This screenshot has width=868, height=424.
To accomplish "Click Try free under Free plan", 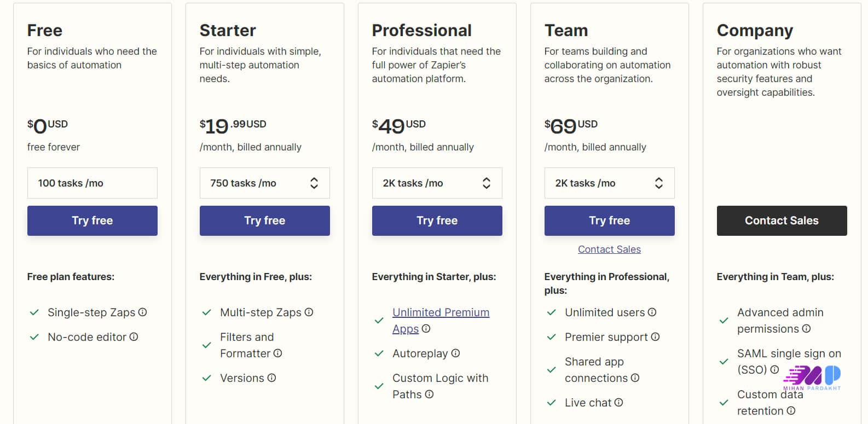I will pos(92,220).
